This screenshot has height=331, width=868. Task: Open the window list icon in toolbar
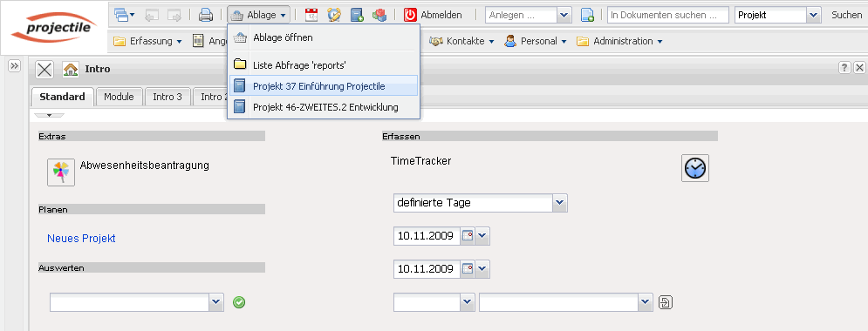[125, 15]
